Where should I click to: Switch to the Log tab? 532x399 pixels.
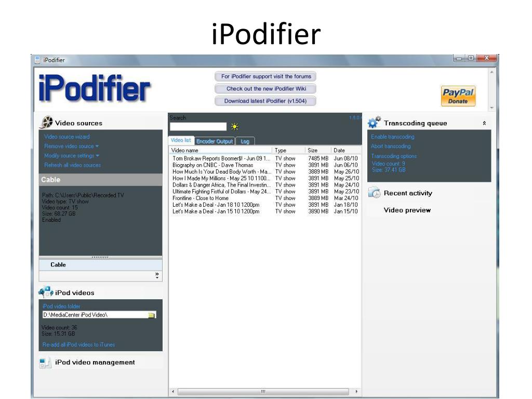pos(245,141)
